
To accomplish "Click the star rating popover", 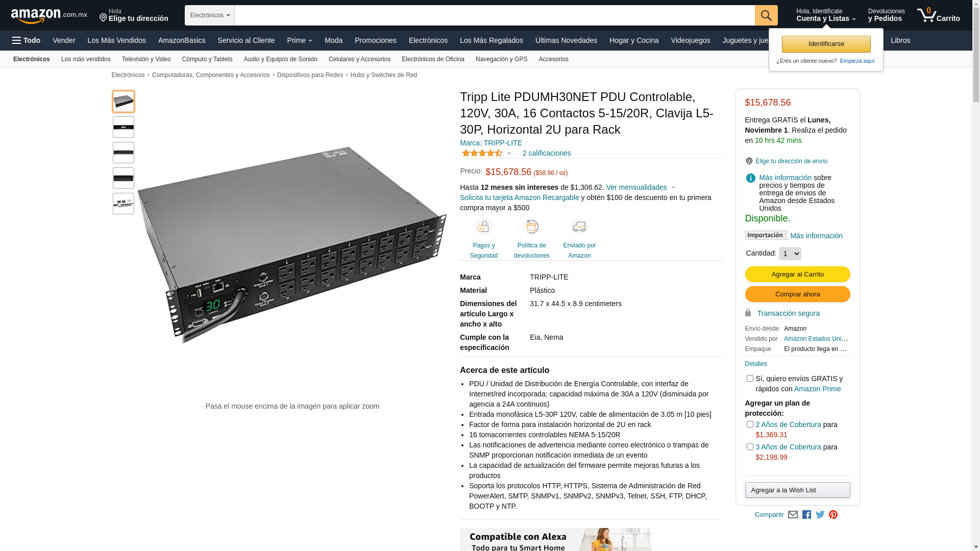I will pyautogui.click(x=486, y=153).
